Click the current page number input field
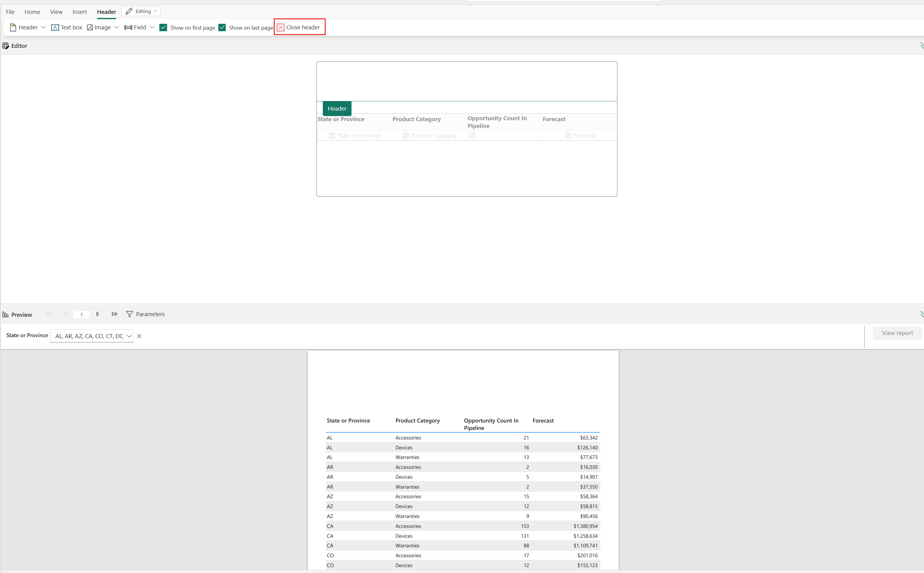 [81, 314]
